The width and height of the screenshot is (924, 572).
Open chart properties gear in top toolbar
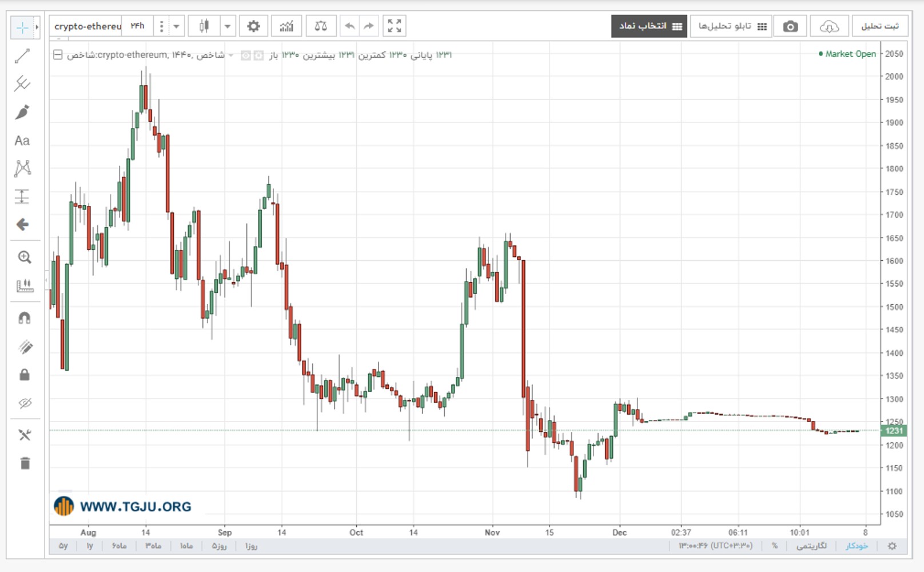click(253, 26)
